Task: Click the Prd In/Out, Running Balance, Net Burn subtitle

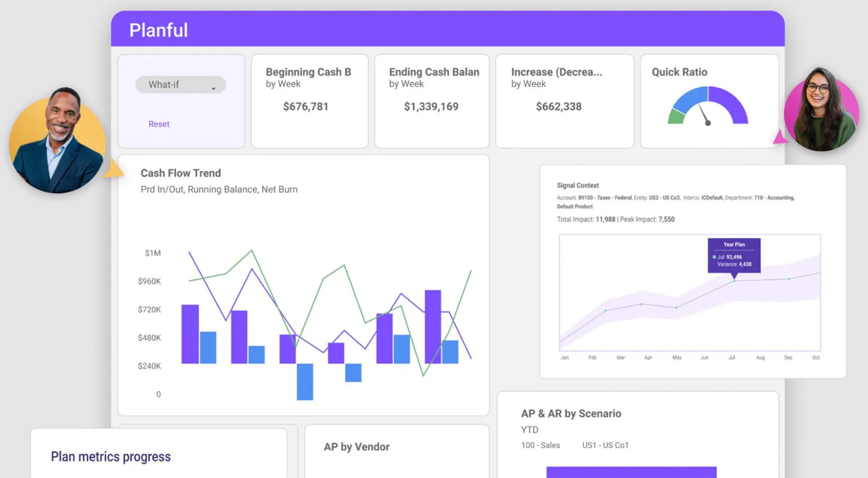Action: point(219,189)
